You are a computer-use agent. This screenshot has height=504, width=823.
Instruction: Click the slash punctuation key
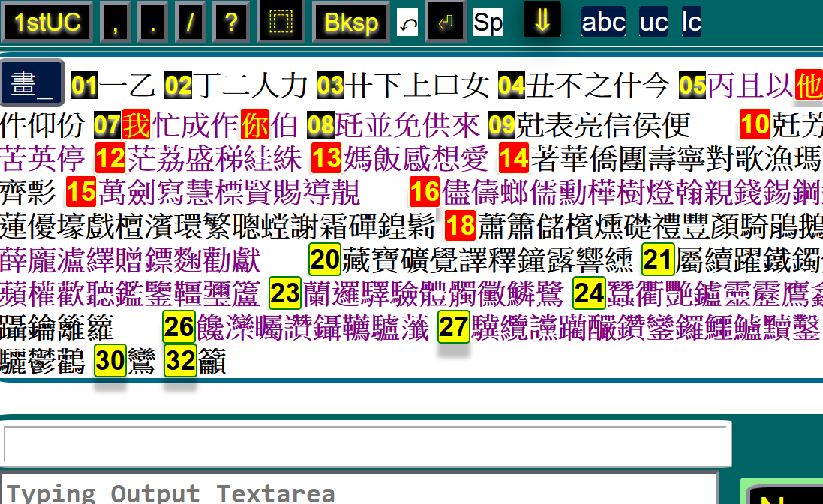[x=190, y=22]
